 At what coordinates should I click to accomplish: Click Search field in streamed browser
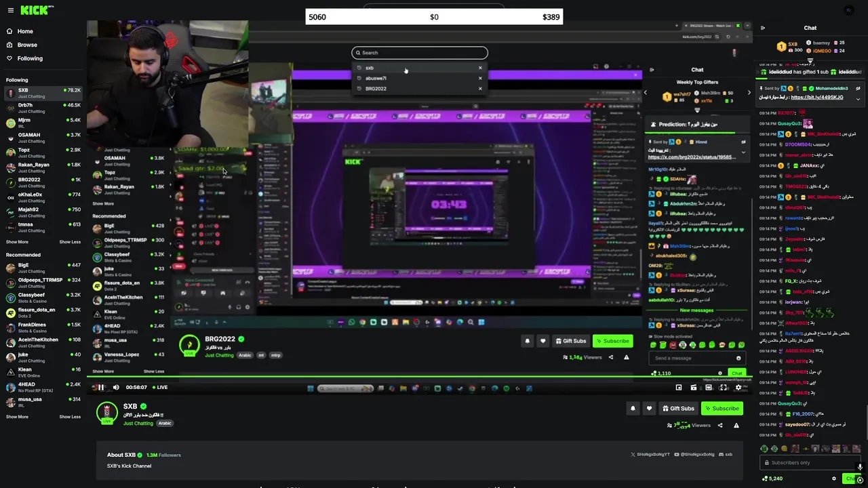click(420, 52)
